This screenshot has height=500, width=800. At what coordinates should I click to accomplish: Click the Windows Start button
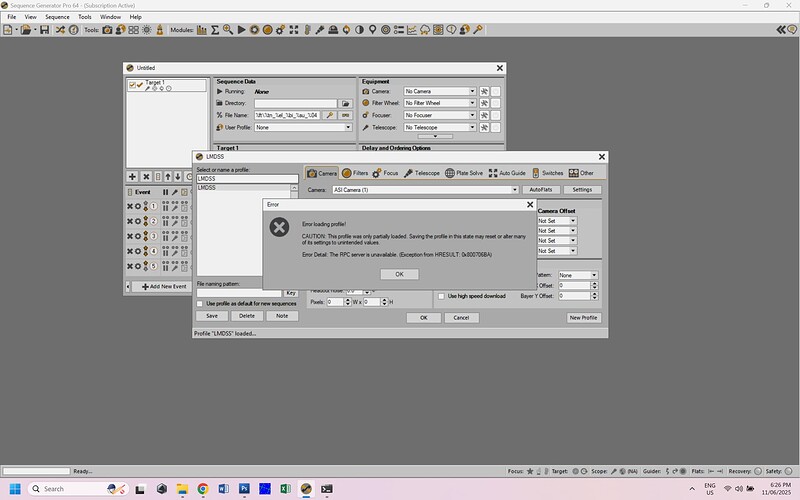pos(15,489)
